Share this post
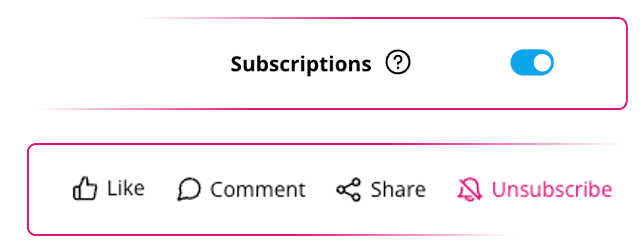Screen dimensions: 644x252 [381, 189]
